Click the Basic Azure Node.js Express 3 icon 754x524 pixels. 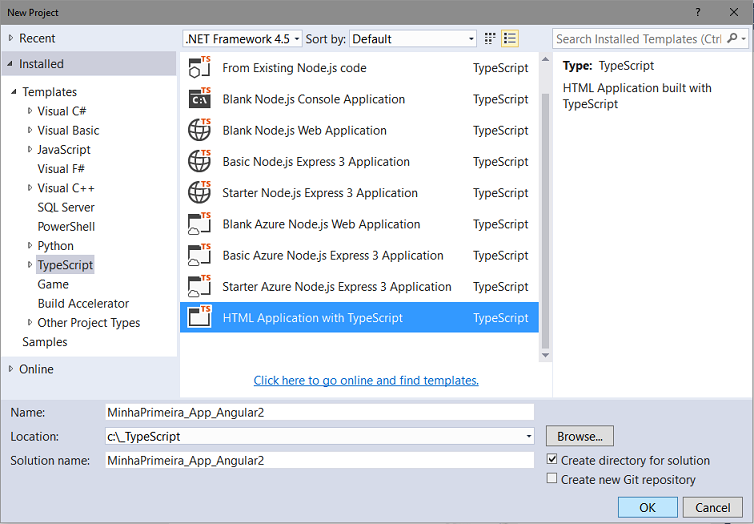click(200, 255)
